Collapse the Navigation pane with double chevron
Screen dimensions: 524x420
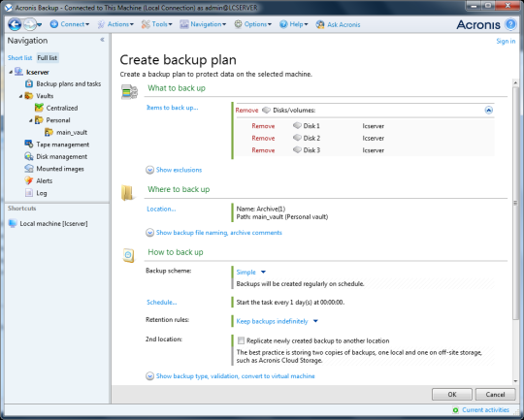coord(102,40)
